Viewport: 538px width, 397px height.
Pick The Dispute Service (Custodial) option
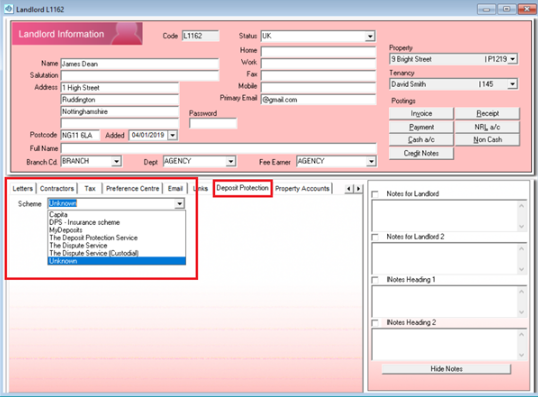117,253
